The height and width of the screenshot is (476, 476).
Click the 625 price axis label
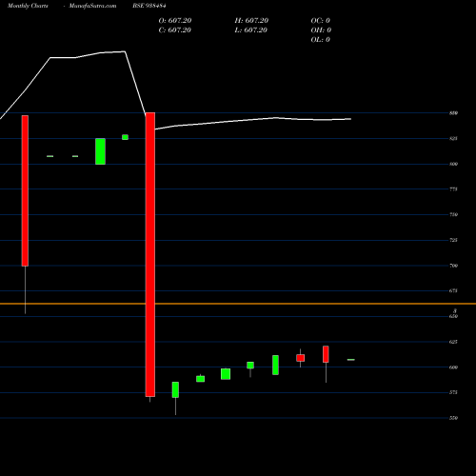[x=453, y=342]
